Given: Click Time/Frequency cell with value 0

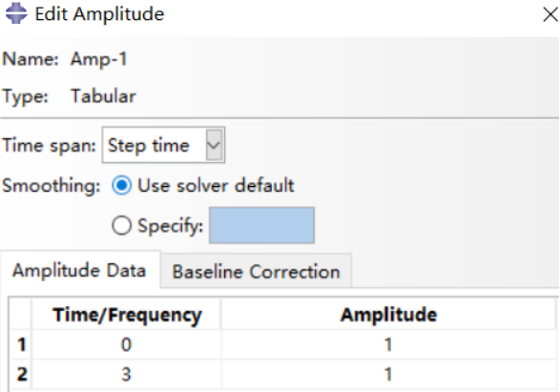Looking at the screenshot, I should (127, 344).
